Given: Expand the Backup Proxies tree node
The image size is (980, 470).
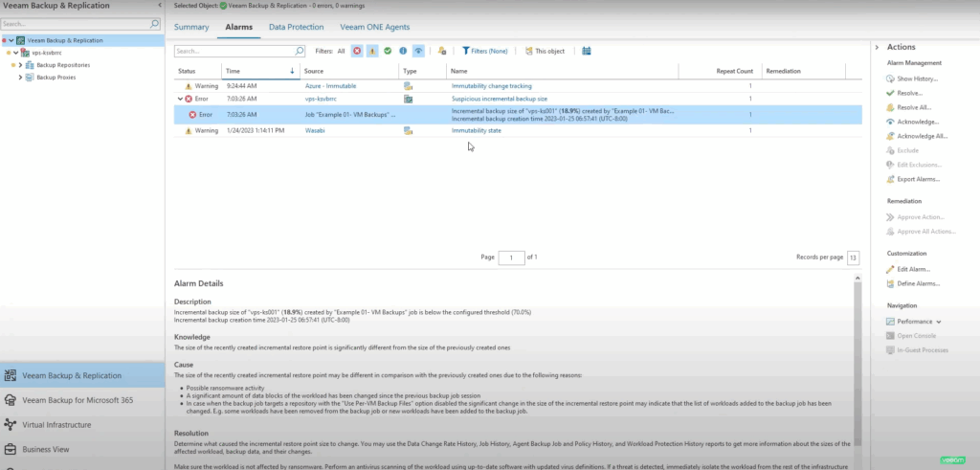Looking at the screenshot, I should click(21, 77).
